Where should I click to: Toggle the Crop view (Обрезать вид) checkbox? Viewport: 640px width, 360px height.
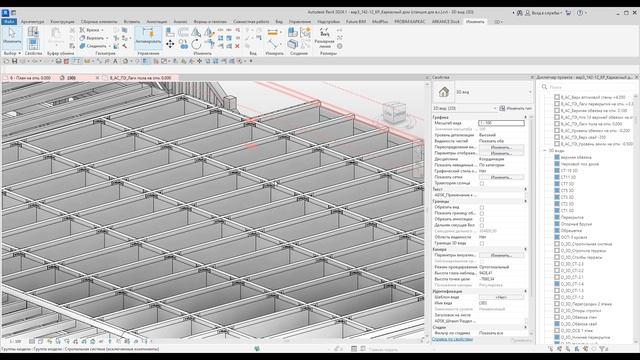(x=482, y=207)
